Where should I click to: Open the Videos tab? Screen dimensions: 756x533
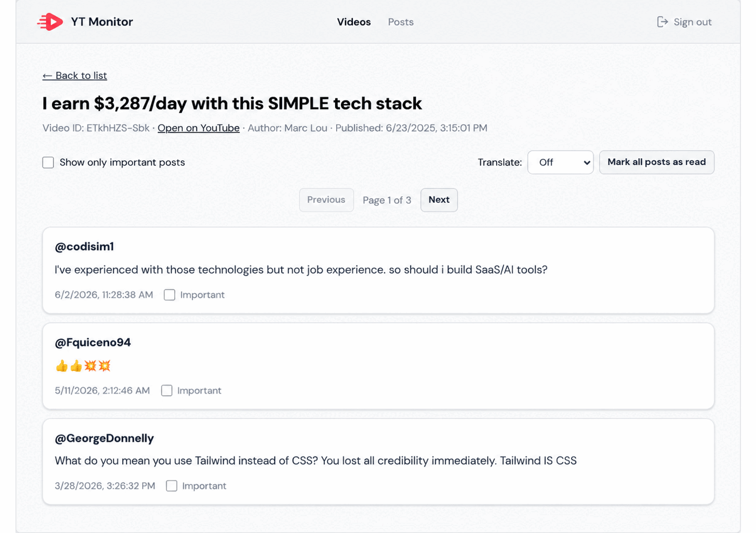point(354,22)
